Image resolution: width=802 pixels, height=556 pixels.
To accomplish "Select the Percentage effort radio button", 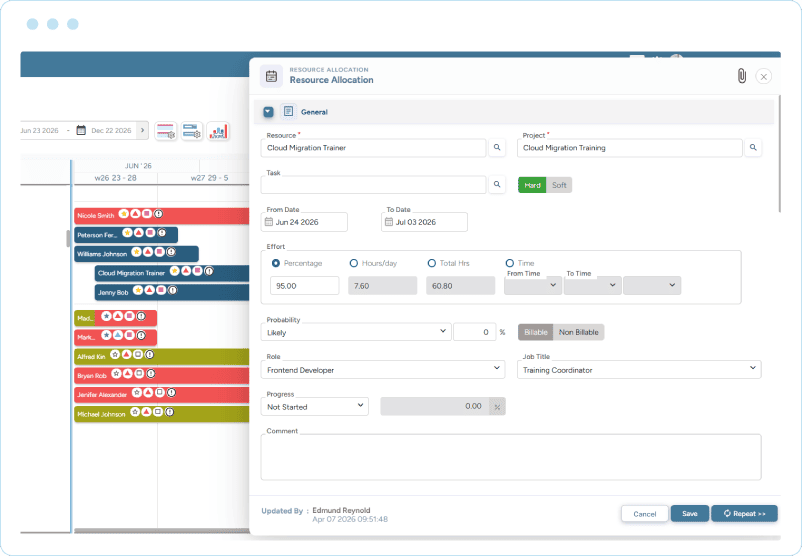I will [x=276, y=263].
